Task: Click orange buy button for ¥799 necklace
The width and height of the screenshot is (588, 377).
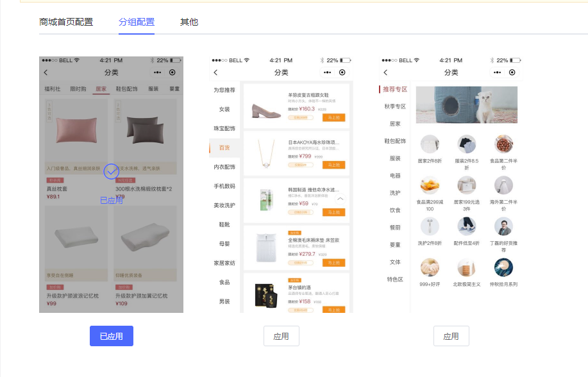Action: pos(333,165)
